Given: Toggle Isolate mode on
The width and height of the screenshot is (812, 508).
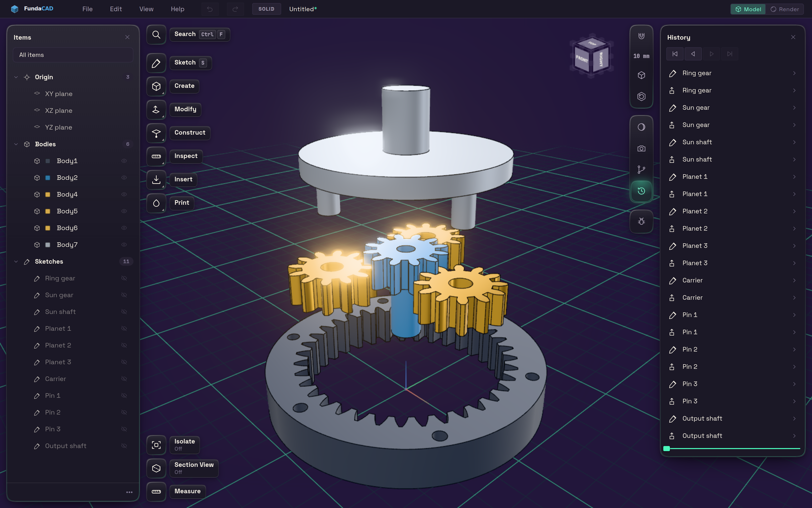Looking at the screenshot, I should 156,445.
